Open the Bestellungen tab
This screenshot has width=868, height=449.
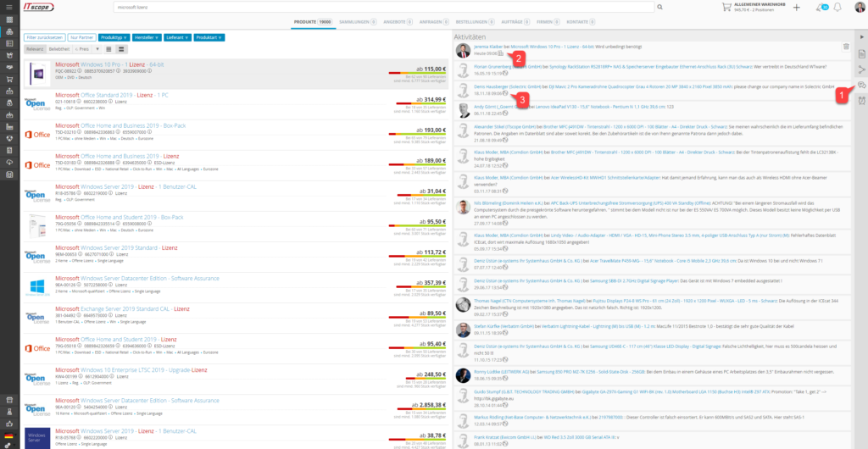pos(475,21)
